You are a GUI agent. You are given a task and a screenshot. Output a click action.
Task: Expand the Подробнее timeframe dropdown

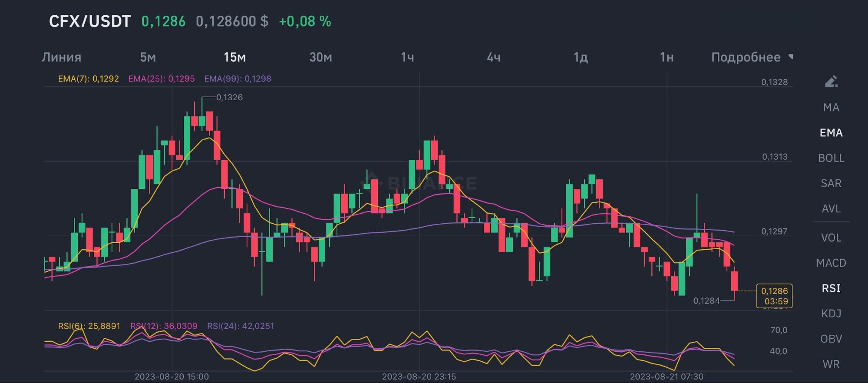point(752,57)
